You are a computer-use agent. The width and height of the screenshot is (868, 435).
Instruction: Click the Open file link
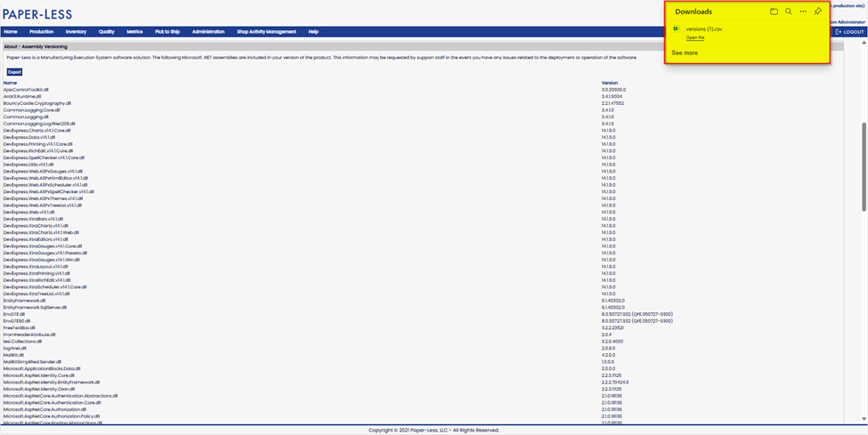694,37
